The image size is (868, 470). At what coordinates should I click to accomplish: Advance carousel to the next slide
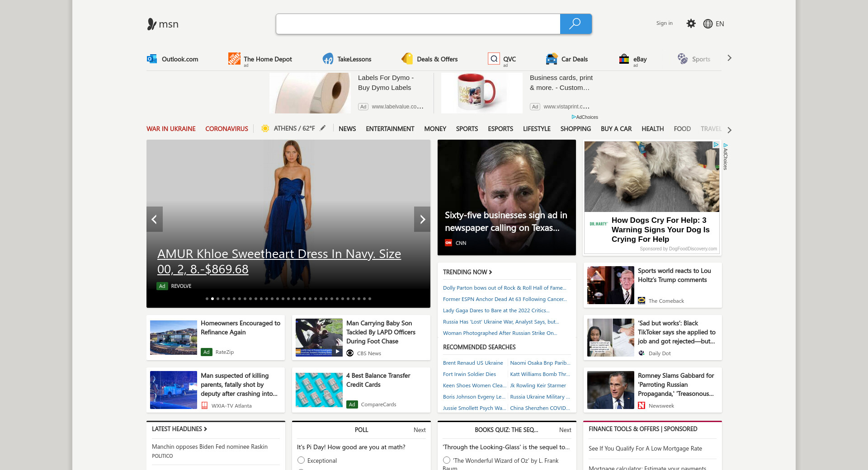(422, 219)
